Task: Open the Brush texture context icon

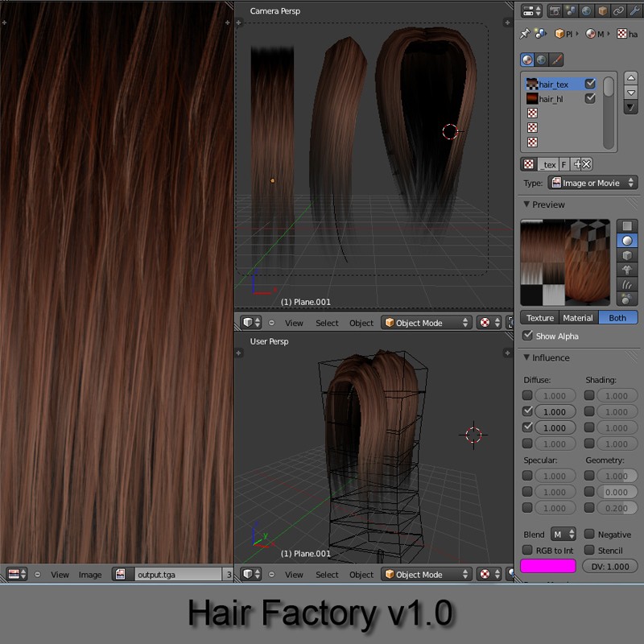Action: coord(555,59)
